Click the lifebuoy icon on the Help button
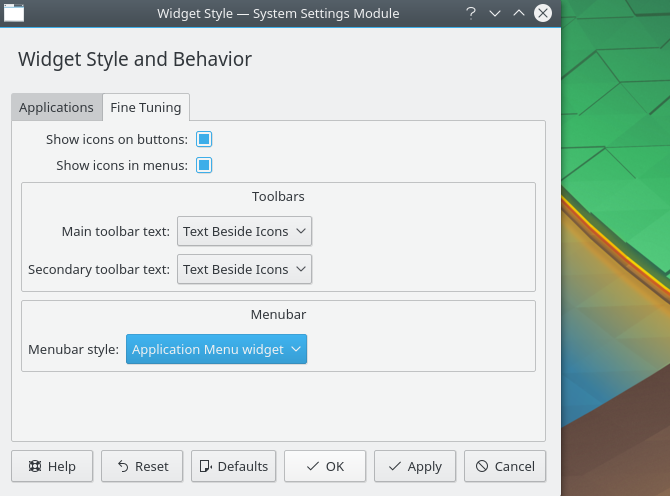This screenshot has height=496, width=670. (35, 466)
